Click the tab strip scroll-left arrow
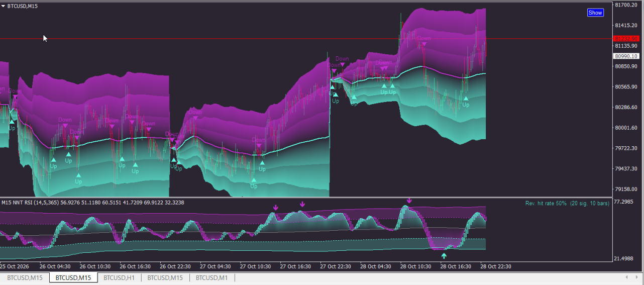Image resolution: width=644 pixels, height=285 pixels. coord(626,277)
